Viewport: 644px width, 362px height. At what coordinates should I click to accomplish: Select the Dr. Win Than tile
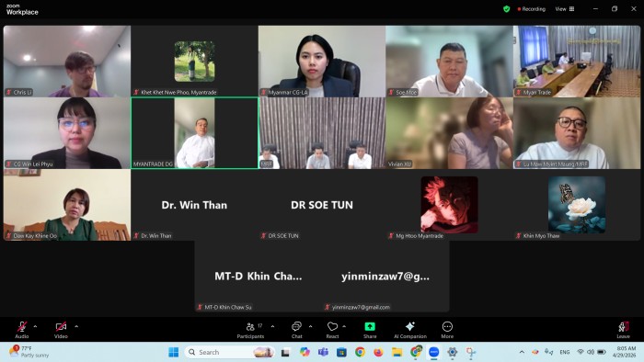[194, 205]
